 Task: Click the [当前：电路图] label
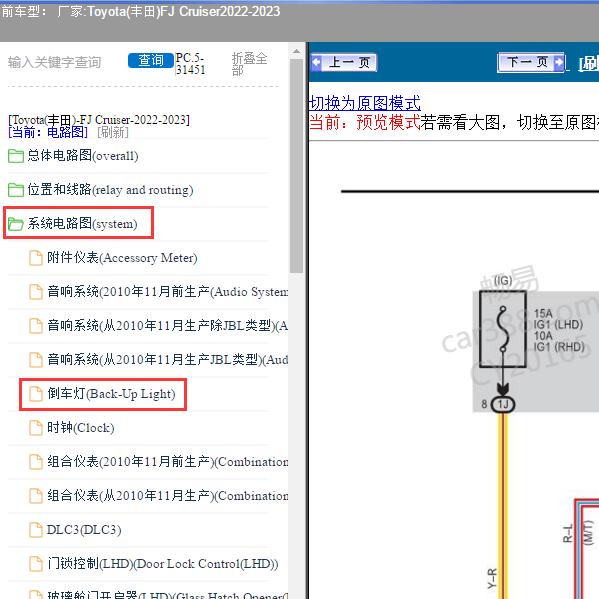(48, 133)
